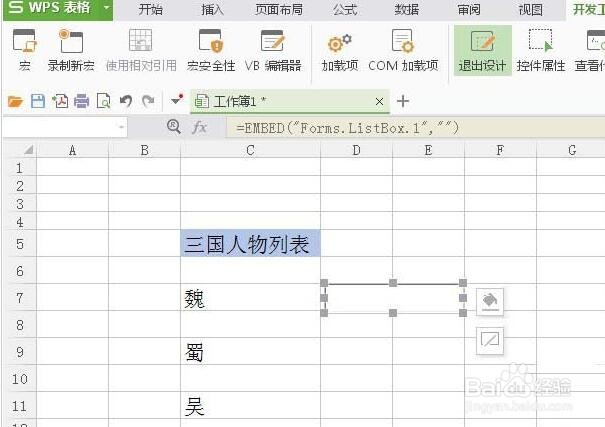This screenshot has width=605, height=427.
Task: Start recording a new macro (录制新宏)
Action: (71, 50)
